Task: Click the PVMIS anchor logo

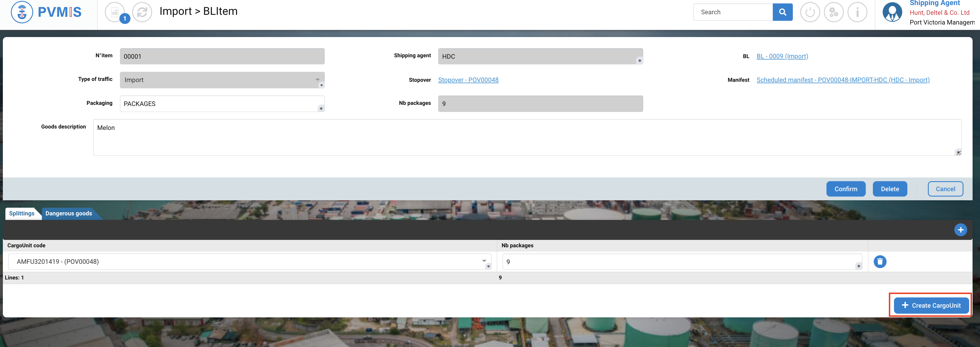Action: point(22,12)
